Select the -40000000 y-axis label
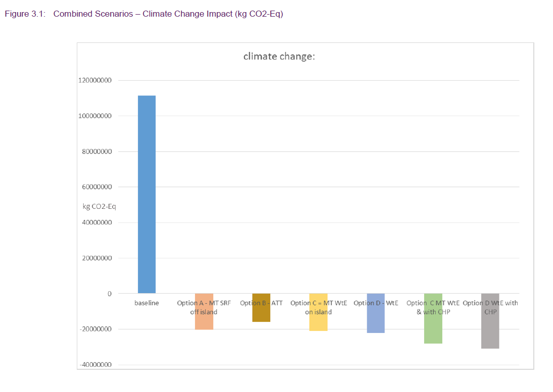 coord(95,365)
